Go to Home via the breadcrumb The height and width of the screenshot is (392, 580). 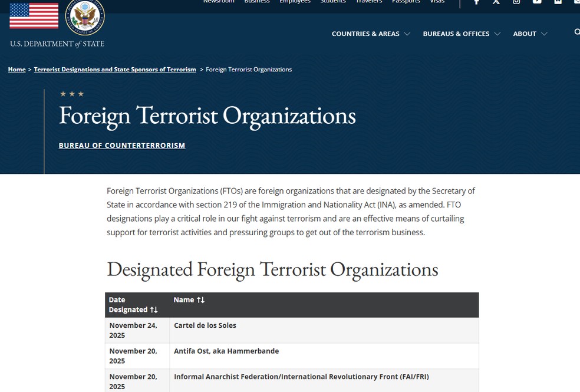point(17,69)
